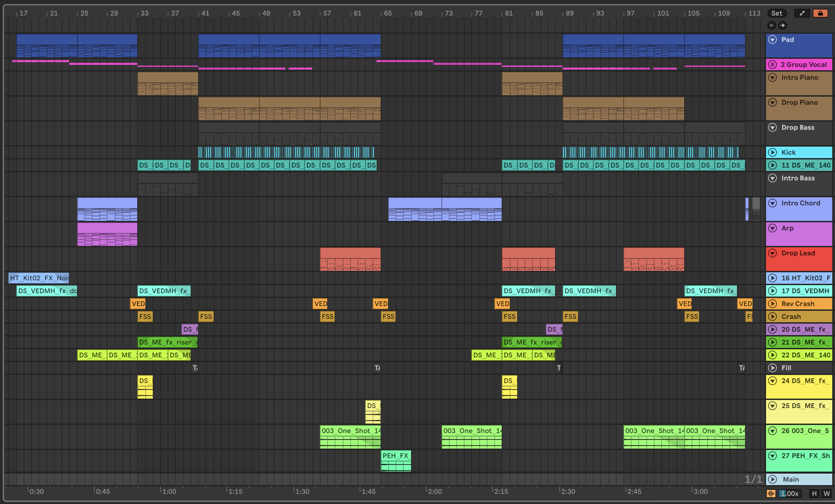
Task: Toggle the automation lock button
Action: coord(820,13)
